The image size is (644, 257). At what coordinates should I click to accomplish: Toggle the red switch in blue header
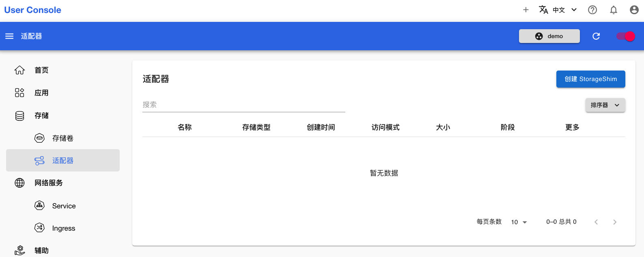pyautogui.click(x=626, y=36)
